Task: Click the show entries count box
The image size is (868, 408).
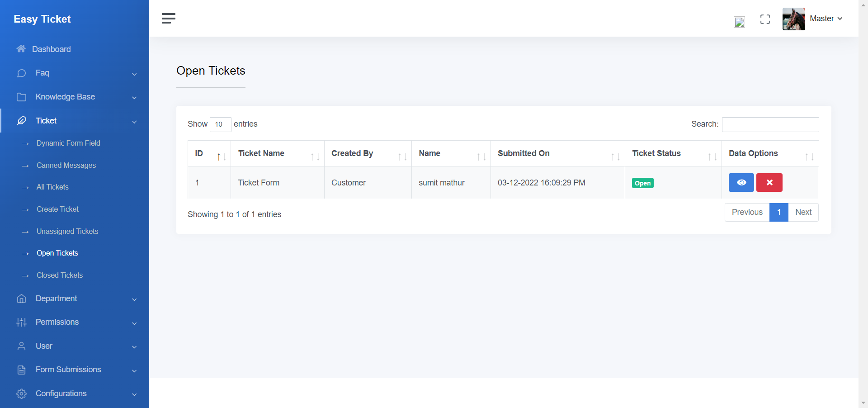Action: click(x=220, y=124)
